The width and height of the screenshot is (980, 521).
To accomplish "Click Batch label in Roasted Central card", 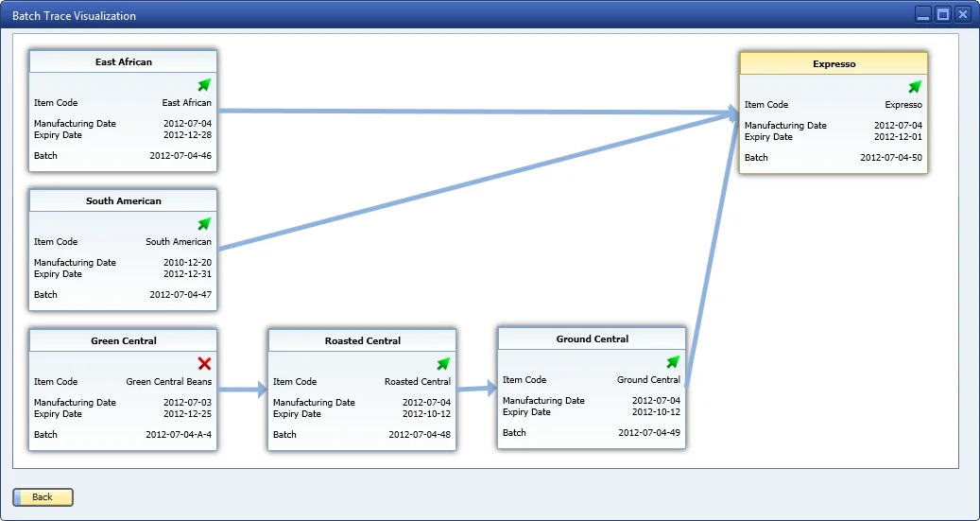I will point(285,435).
